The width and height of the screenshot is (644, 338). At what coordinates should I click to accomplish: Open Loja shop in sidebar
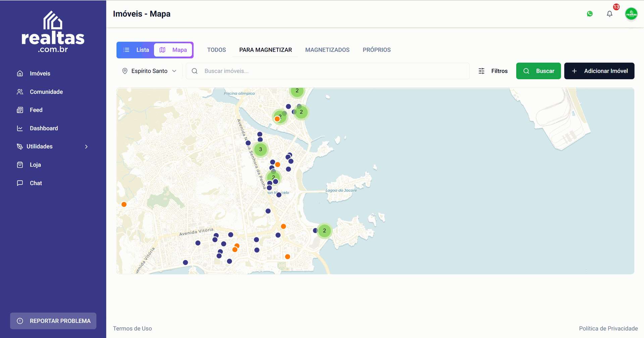pyautogui.click(x=35, y=165)
